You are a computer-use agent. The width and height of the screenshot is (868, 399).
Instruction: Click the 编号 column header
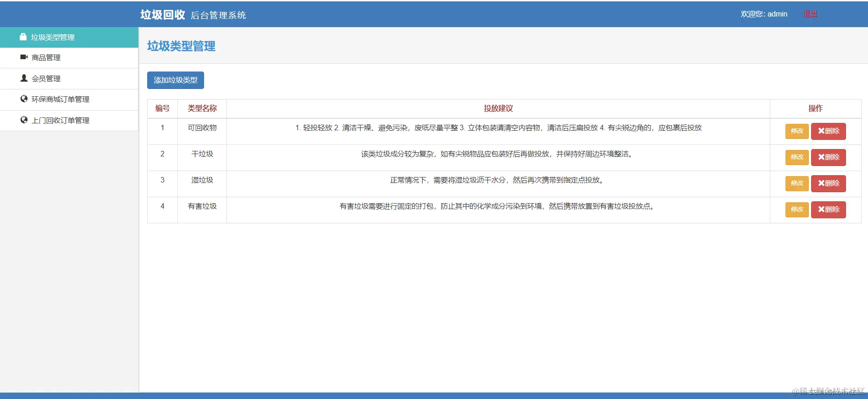162,109
